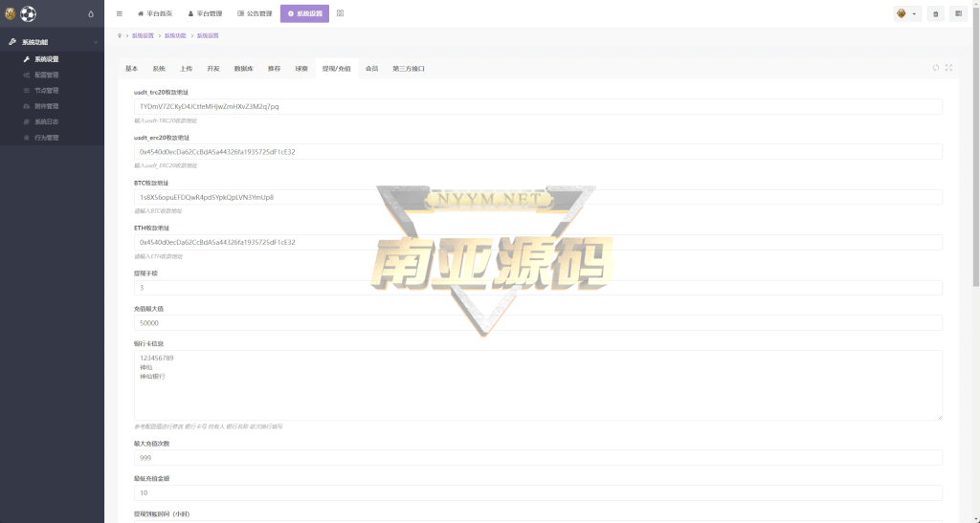Refresh the panel with the circular icon
Image resolution: width=980 pixels, height=523 pixels.
pos(936,68)
